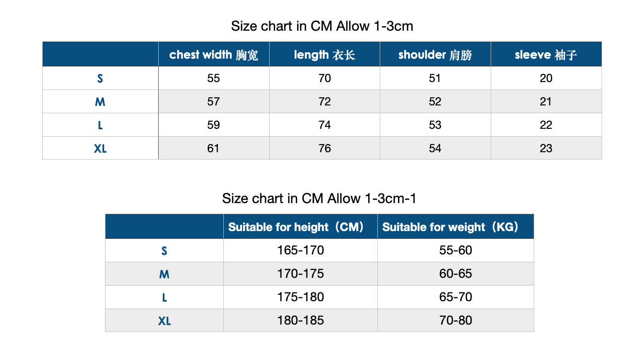Click the length value 70 cell
Image resolution: width=642 pixels, height=364 pixels.
point(324,78)
